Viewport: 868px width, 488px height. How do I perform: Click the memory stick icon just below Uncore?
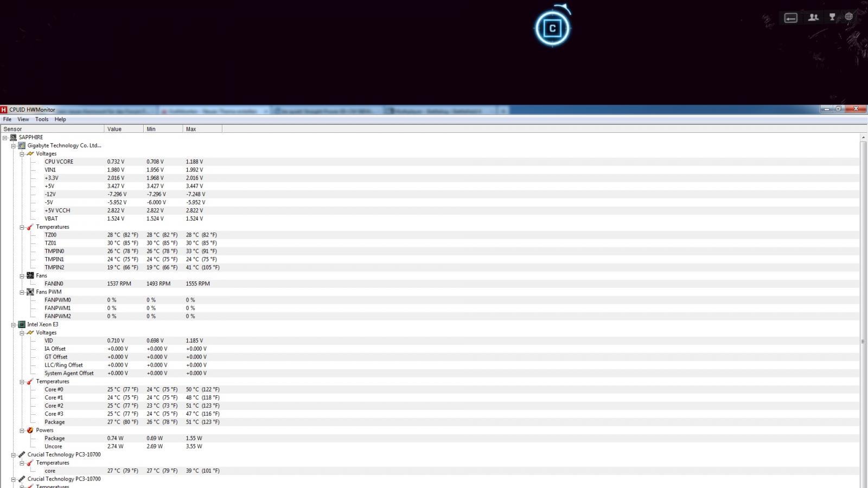22,454
